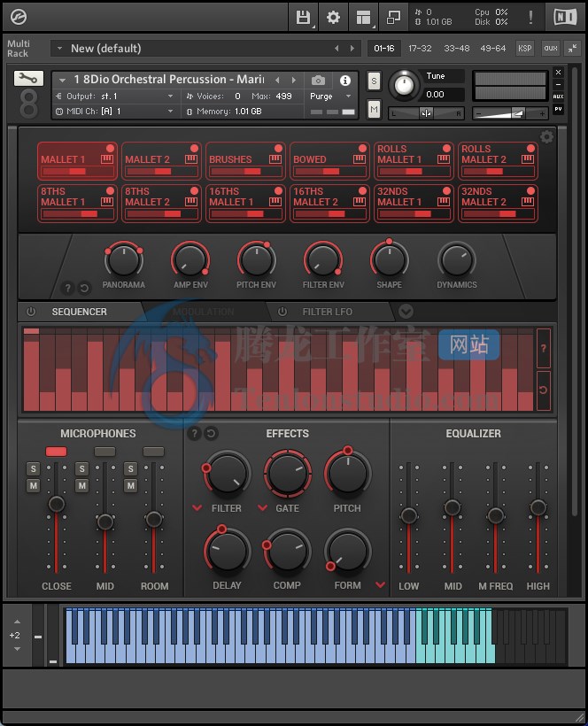This screenshot has height=726, width=588.
Task: Click the PANORAMA knob
Action: pos(124,259)
